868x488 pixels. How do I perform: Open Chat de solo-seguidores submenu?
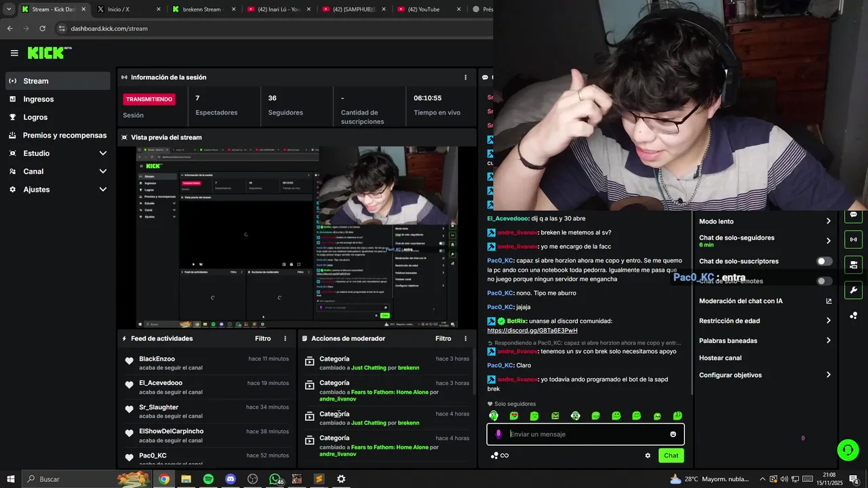(x=765, y=241)
